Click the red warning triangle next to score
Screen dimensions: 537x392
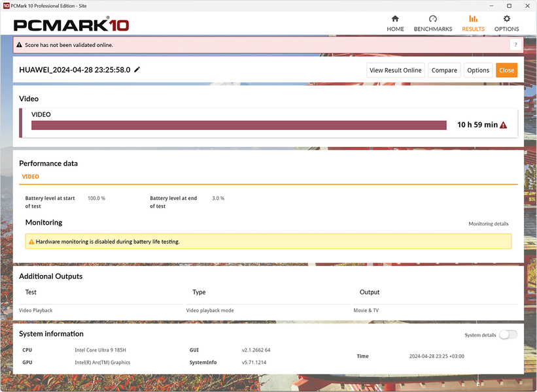pos(503,125)
